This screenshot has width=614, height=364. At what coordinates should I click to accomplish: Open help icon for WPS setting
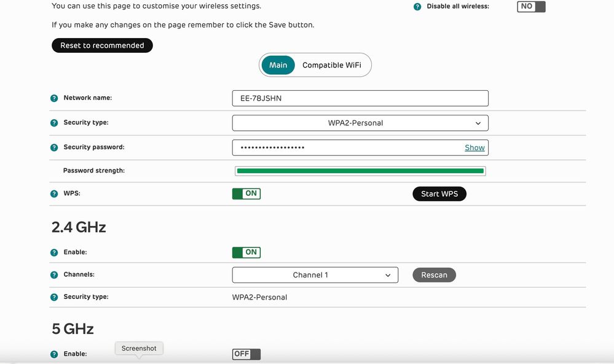[x=54, y=194]
